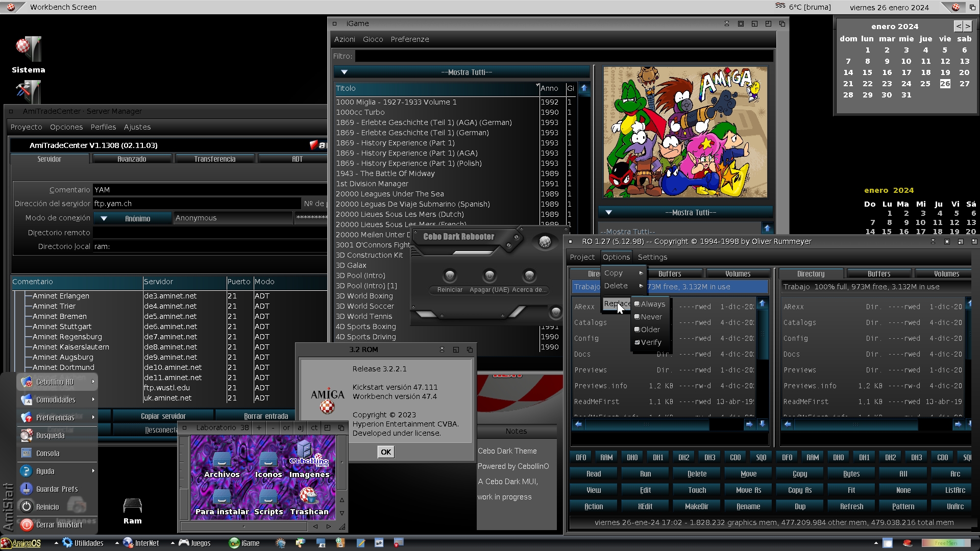Click the Reiniciar knob in Cebo Dark Rebooter

(x=450, y=276)
